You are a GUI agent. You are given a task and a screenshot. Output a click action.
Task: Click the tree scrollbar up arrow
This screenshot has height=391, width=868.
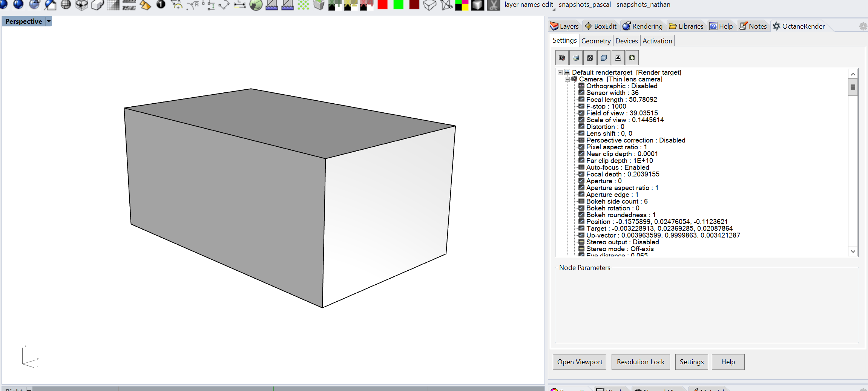[x=853, y=74]
